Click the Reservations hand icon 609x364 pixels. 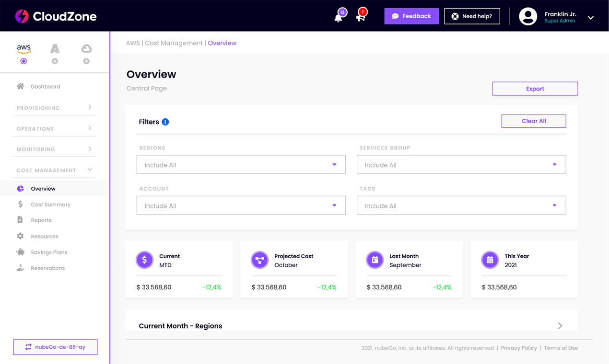20,268
